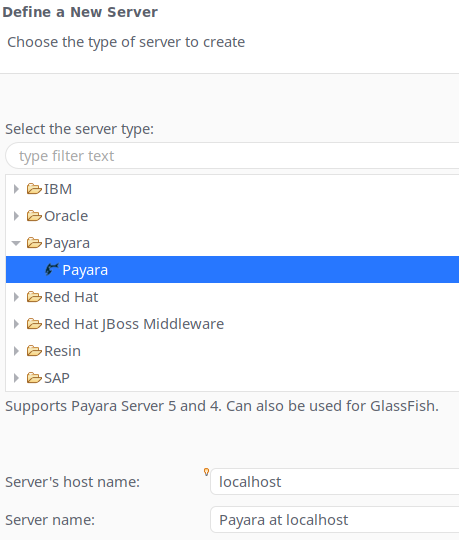Image resolution: width=459 pixels, height=540 pixels.
Task: Click the Payara server fish icon
Action: [52, 269]
